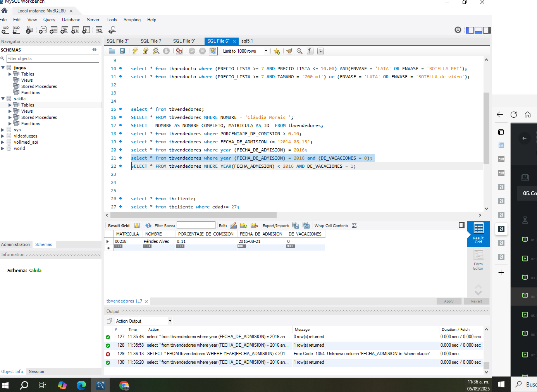Toggle auto-commit mode button
The height and width of the screenshot is (392, 537).
[x=213, y=51]
